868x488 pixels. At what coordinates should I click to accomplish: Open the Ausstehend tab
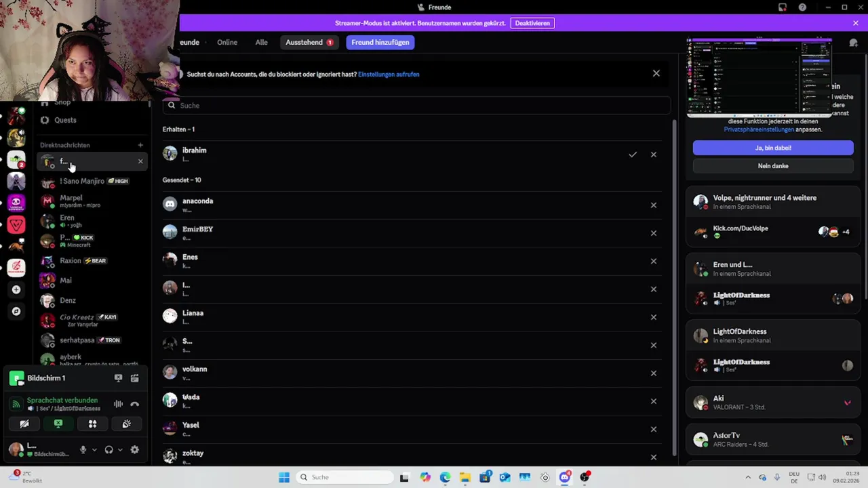tap(309, 42)
